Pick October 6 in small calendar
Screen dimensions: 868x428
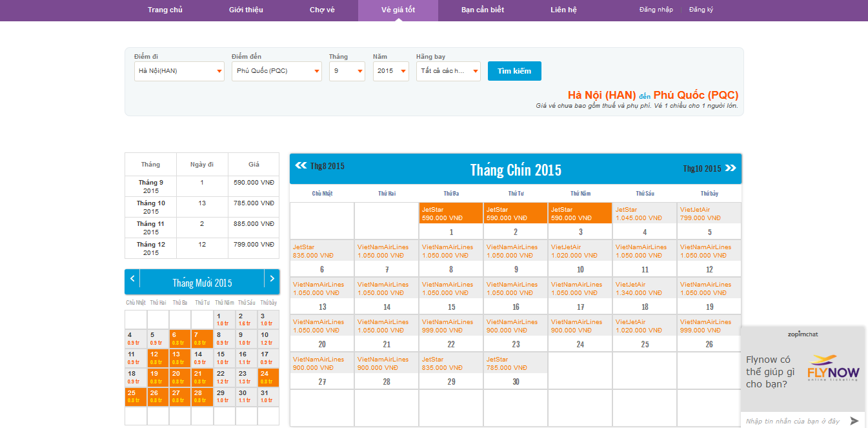(x=180, y=339)
